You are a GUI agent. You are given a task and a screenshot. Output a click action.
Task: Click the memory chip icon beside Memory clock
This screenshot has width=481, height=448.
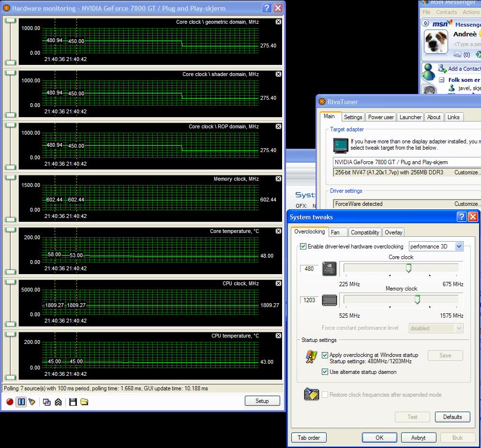pos(330,300)
